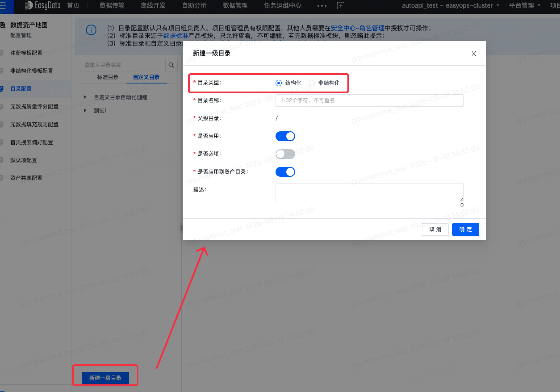Select the 结构化 radio option
The width and height of the screenshot is (560, 392).
[x=278, y=83]
